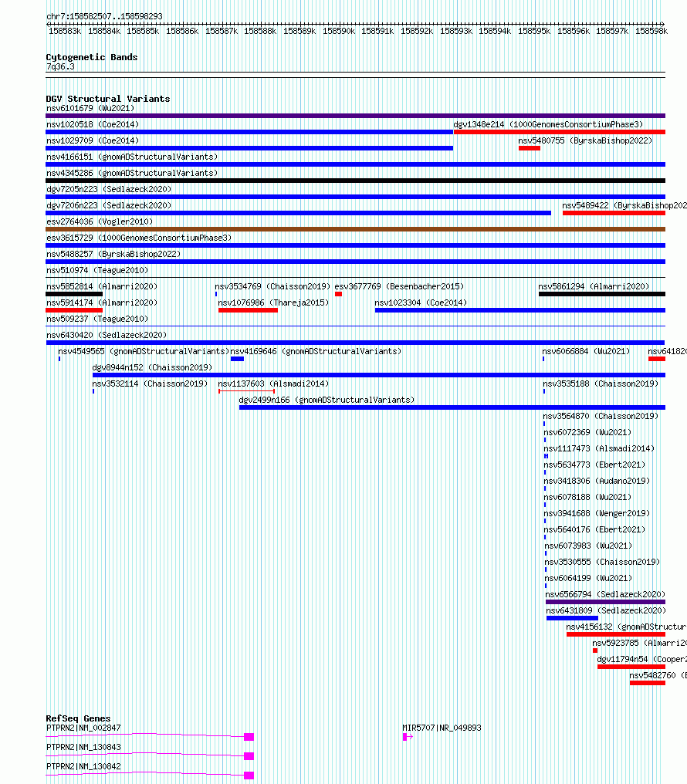The height and width of the screenshot is (784, 687).
Task: Select nsv5634773 (Ebert2021) label
Action: click(594, 465)
